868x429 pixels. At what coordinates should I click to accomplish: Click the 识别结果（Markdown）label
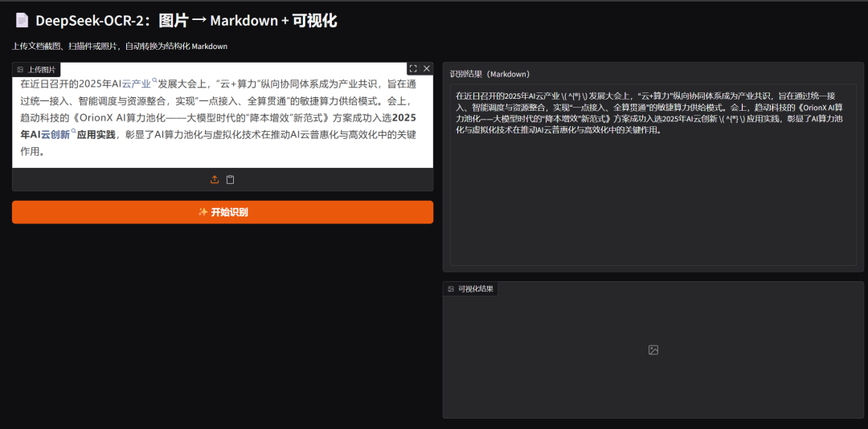(490, 74)
